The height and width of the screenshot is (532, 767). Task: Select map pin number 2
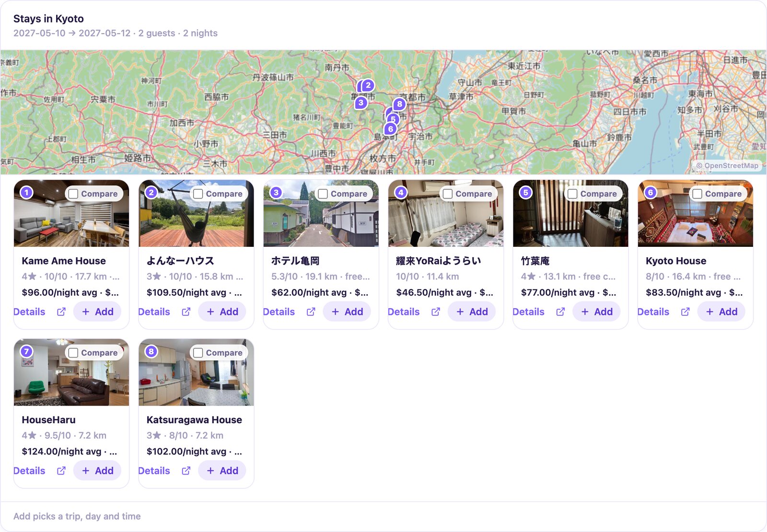pos(368,85)
